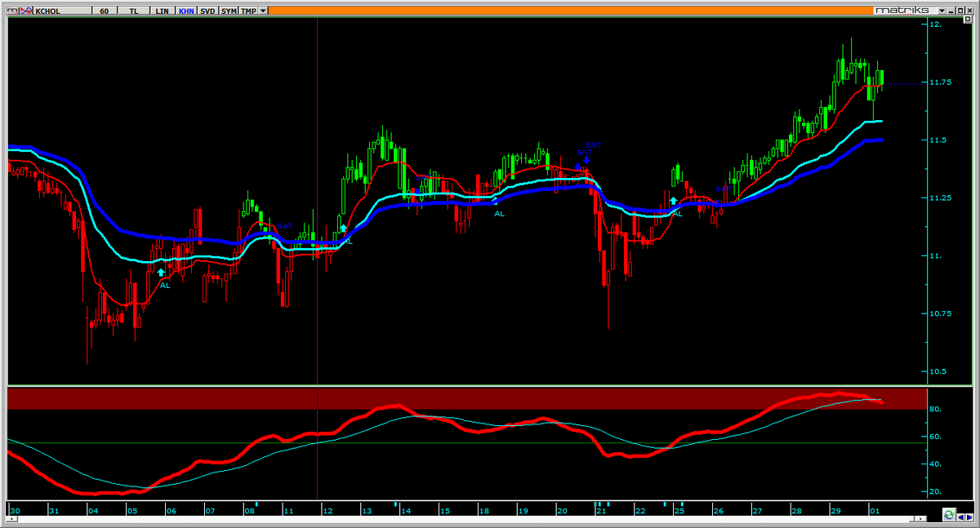The width and height of the screenshot is (980, 528).
Task: Maximize the chart window
Action: (960, 11)
